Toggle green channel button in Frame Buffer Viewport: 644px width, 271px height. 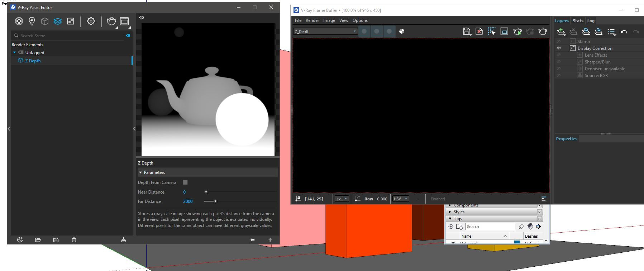click(377, 32)
